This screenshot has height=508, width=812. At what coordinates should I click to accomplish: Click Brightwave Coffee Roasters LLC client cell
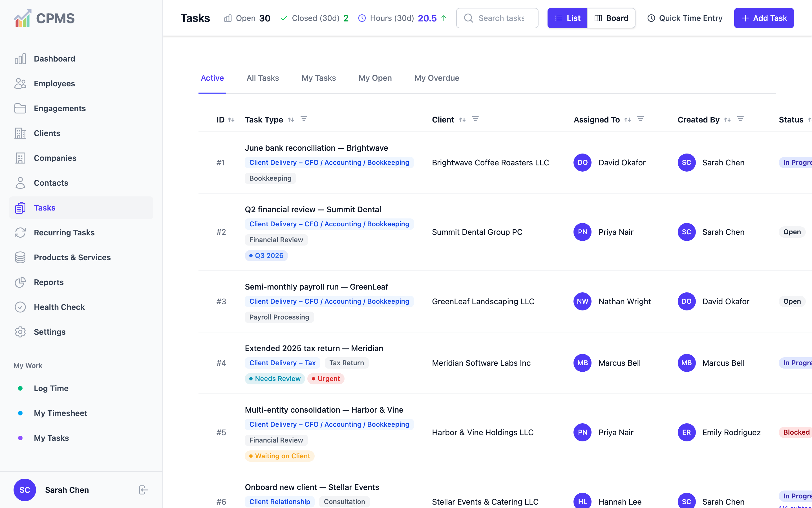click(491, 163)
